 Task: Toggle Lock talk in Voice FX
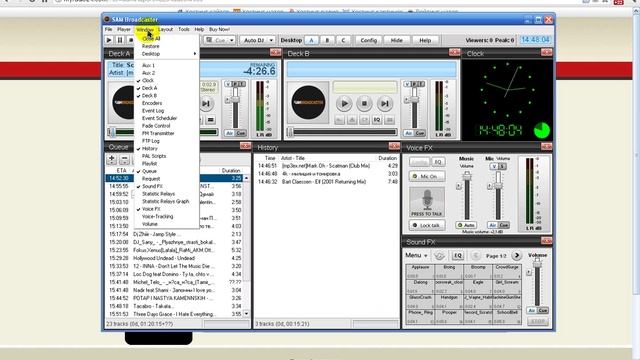click(x=427, y=225)
